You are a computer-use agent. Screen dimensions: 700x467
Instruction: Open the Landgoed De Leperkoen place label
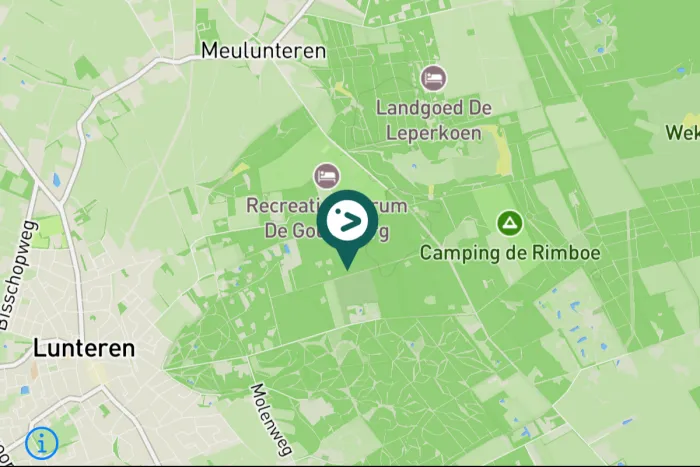tap(433, 121)
